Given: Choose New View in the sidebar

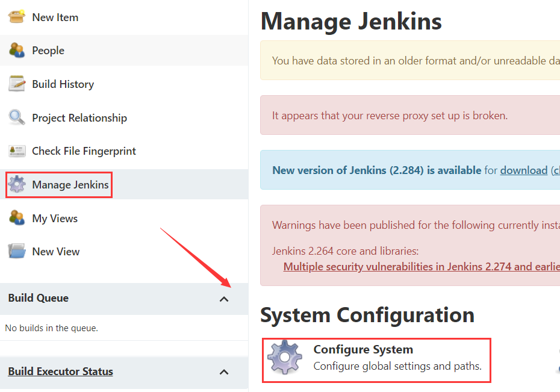Looking at the screenshot, I should point(56,251).
